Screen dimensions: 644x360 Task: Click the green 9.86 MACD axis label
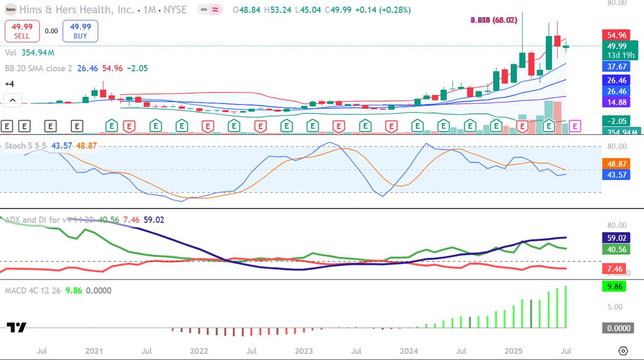click(614, 287)
